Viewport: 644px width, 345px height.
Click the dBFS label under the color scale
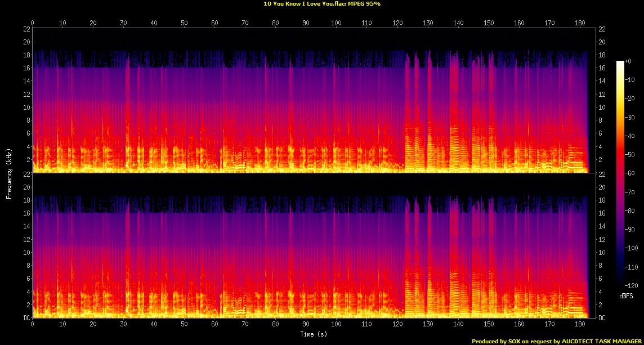[626, 295]
